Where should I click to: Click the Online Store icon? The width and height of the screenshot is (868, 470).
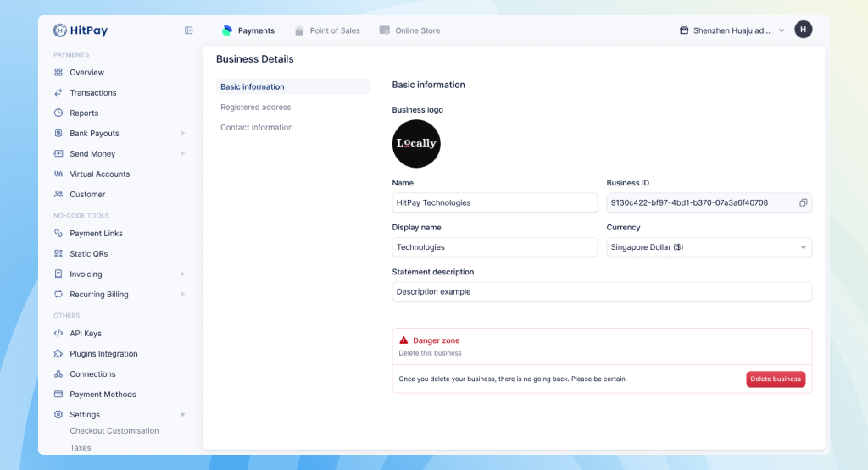[x=384, y=30]
